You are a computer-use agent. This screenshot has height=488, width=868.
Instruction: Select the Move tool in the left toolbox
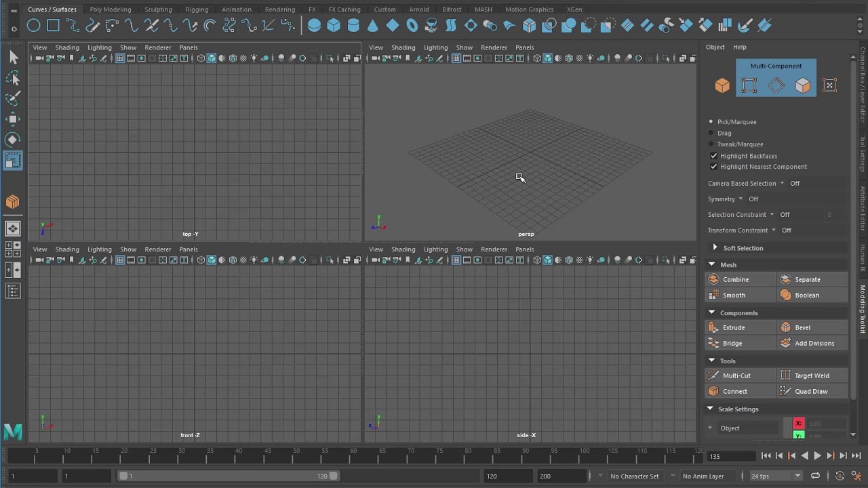click(x=13, y=119)
